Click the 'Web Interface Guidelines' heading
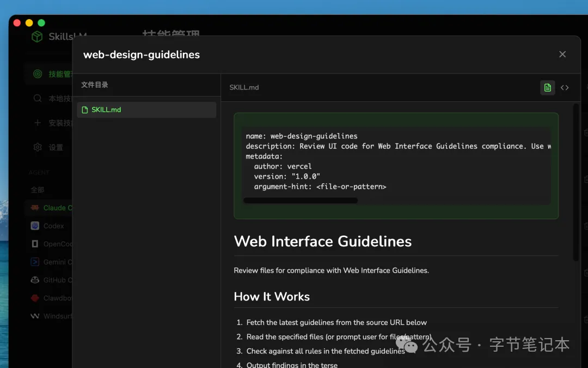 tap(322, 242)
